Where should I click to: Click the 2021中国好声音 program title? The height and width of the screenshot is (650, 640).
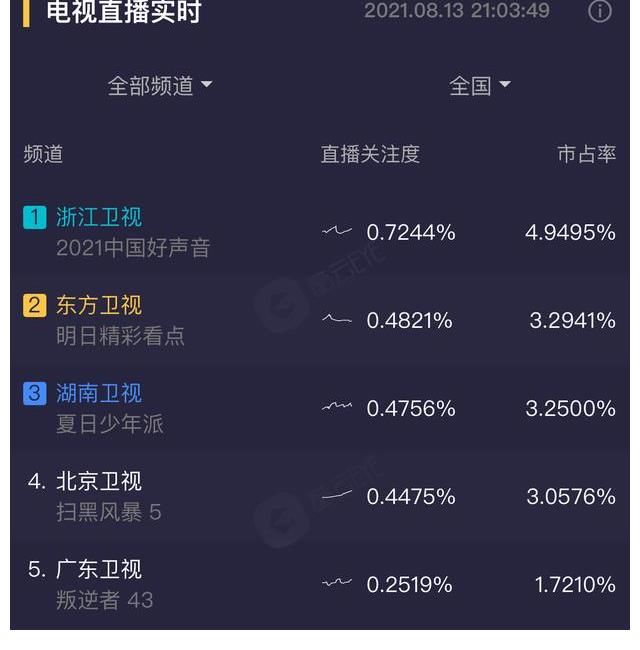(x=133, y=248)
